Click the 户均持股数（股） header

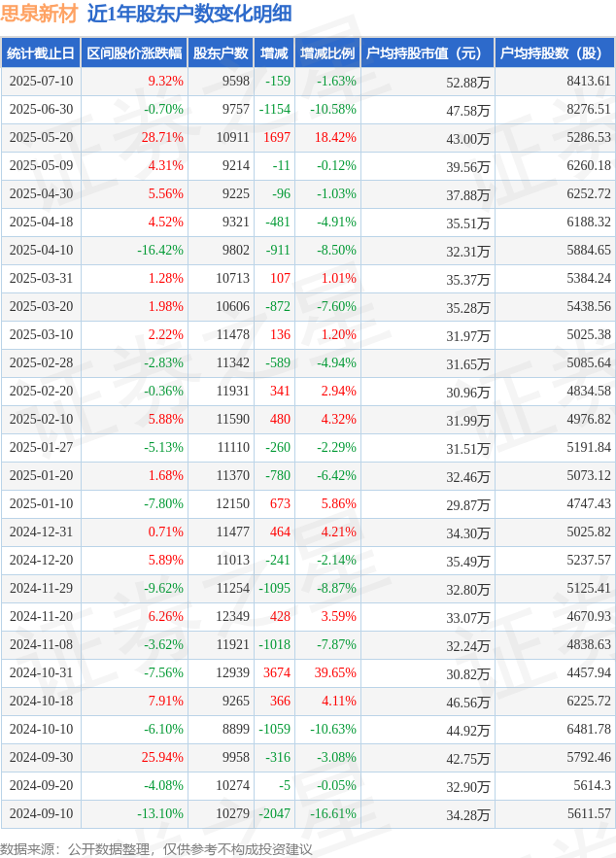[555, 53]
